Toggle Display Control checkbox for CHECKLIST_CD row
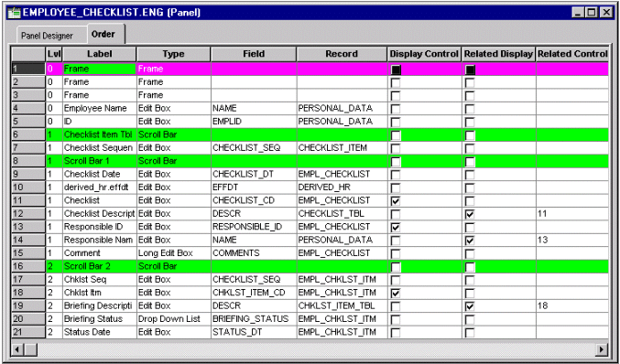This screenshot has height=364, width=620. coord(396,201)
